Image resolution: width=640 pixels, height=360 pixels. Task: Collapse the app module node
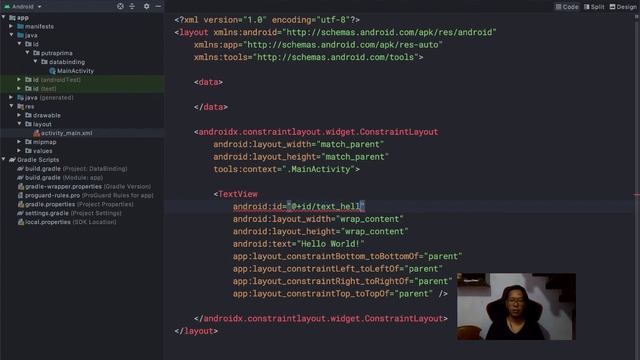click(x=4, y=17)
